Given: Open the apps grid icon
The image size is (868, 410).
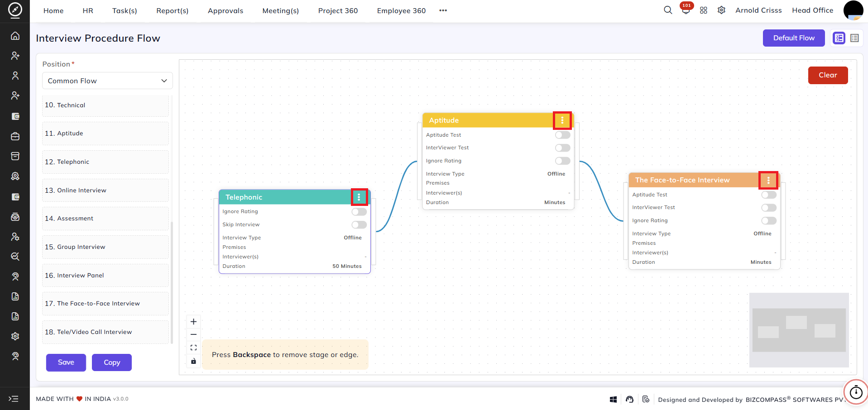Looking at the screenshot, I should (x=704, y=10).
